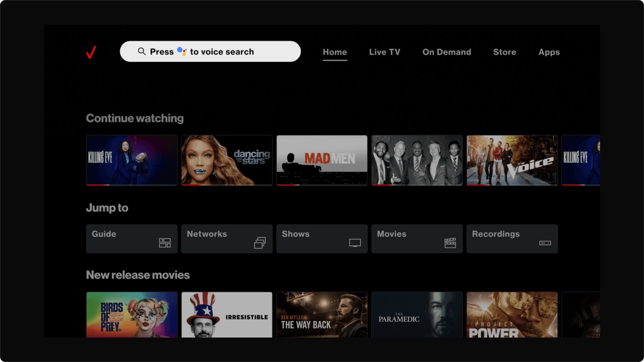The height and width of the screenshot is (362, 644).
Task: Click the Continue watching heading
Action: point(135,118)
